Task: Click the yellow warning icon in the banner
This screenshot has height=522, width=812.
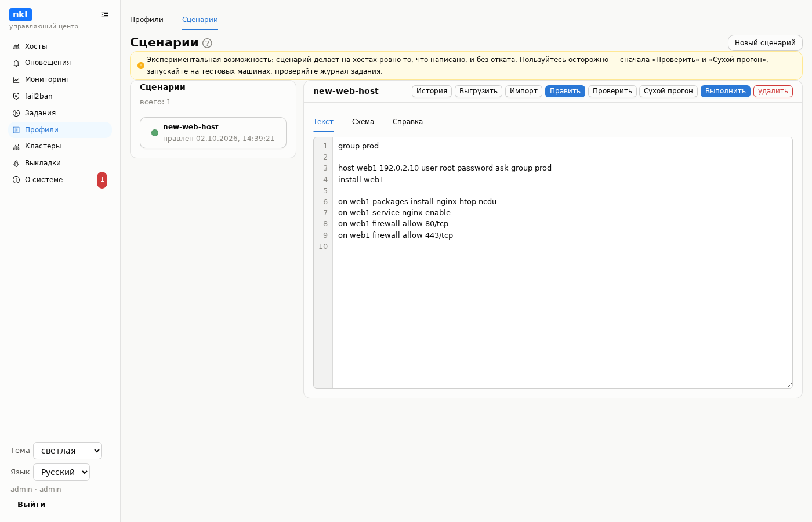Action: [x=141, y=66]
